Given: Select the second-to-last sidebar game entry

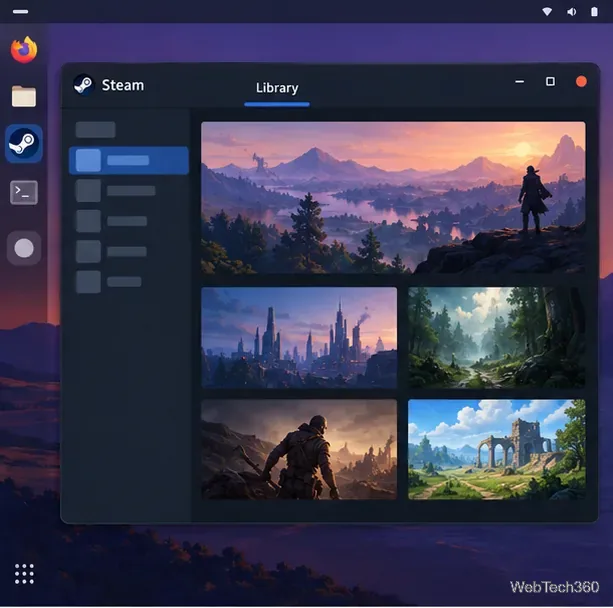Looking at the screenshot, I should tap(111, 251).
